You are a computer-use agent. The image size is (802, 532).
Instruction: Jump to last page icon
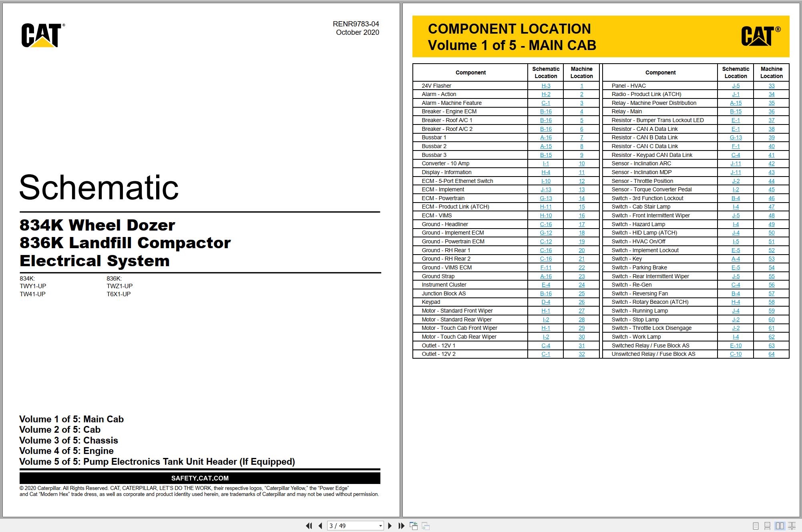[x=401, y=526]
